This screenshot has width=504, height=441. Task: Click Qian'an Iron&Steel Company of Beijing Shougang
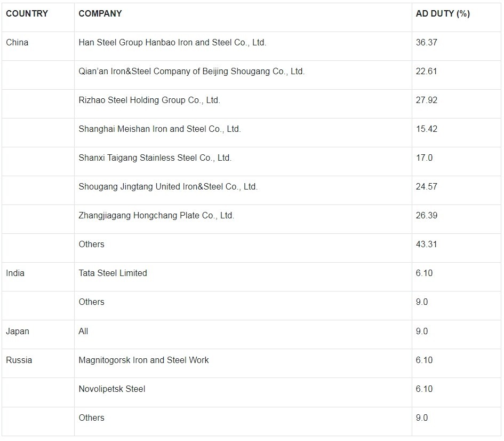pyautogui.click(x=191, y=72)
